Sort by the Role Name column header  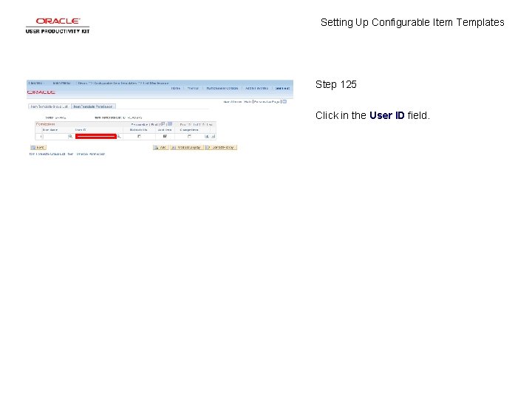click(x=50, y=130)
